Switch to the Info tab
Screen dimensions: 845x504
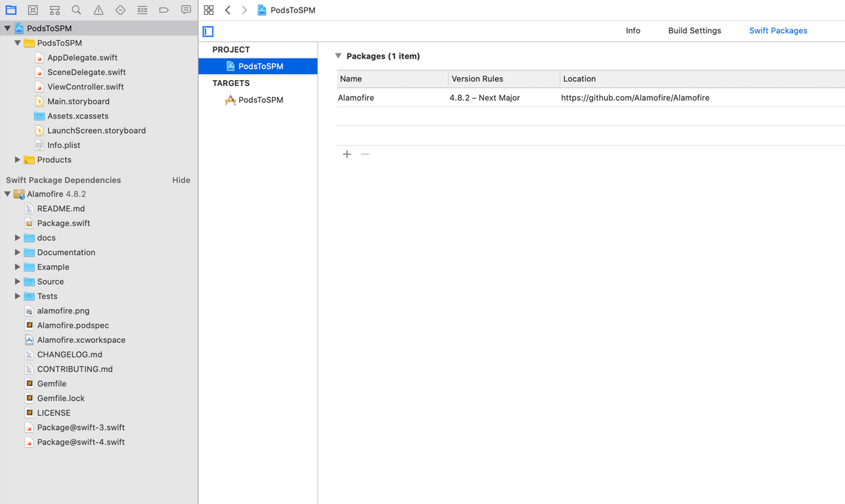(x=633, y=30)
